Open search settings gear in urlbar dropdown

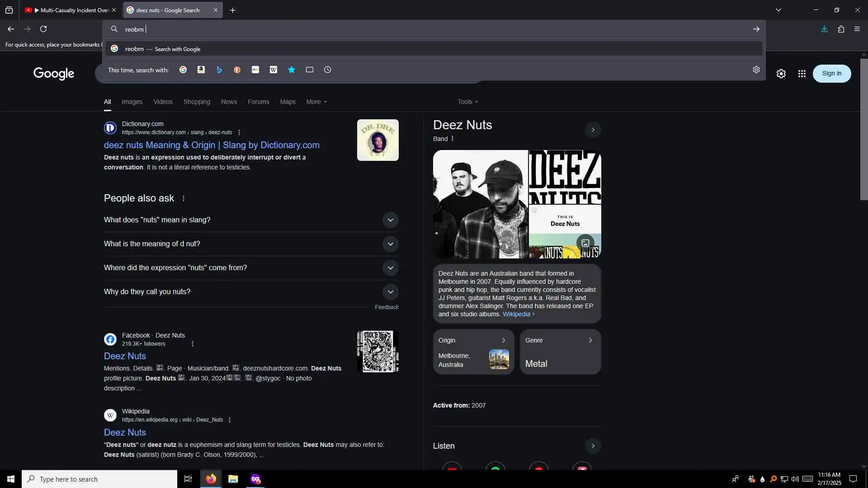756,70
